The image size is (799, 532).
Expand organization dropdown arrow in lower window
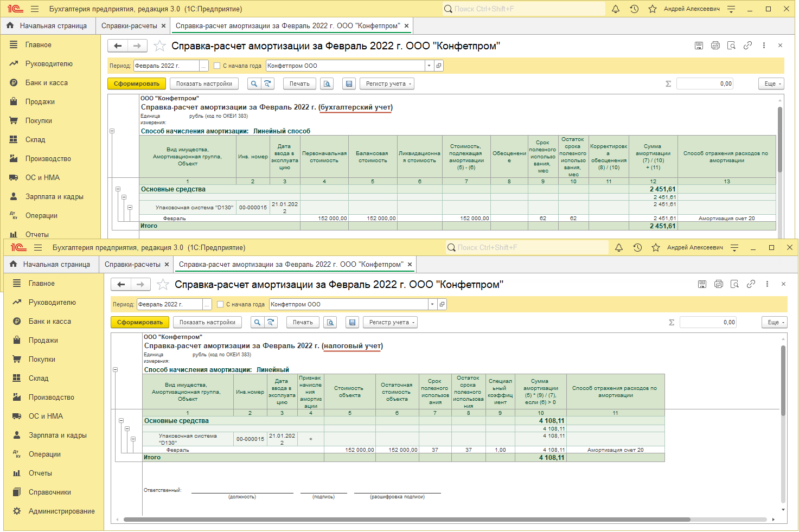(x=432, y=304)
